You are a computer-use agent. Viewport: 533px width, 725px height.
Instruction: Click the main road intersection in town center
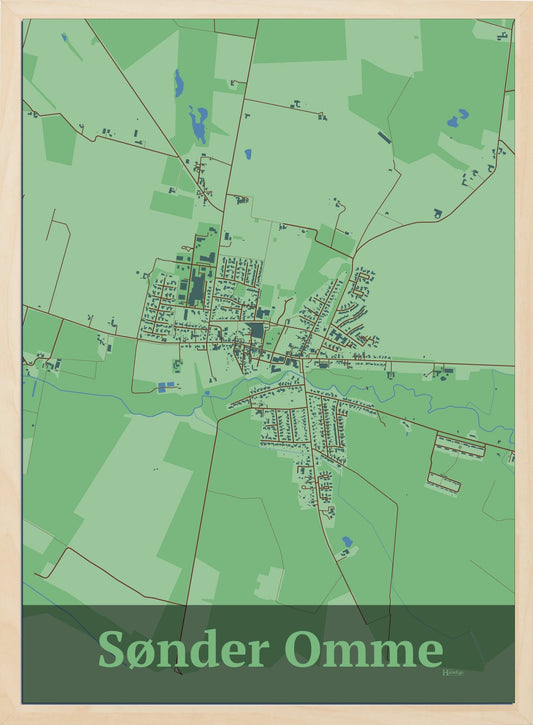(x=301, y=359)
